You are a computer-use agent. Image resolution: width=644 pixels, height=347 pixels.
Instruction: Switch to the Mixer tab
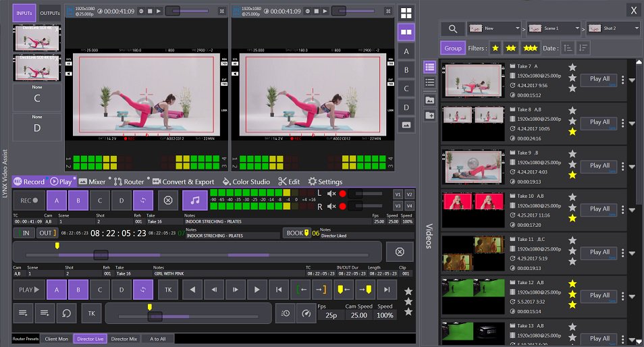click(92, 182)
